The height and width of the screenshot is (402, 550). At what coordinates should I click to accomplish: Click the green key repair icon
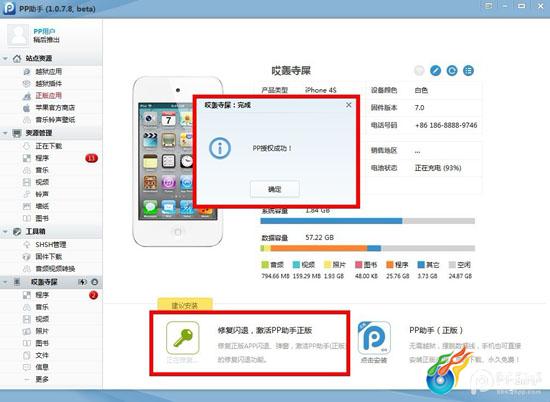point(183,338)
